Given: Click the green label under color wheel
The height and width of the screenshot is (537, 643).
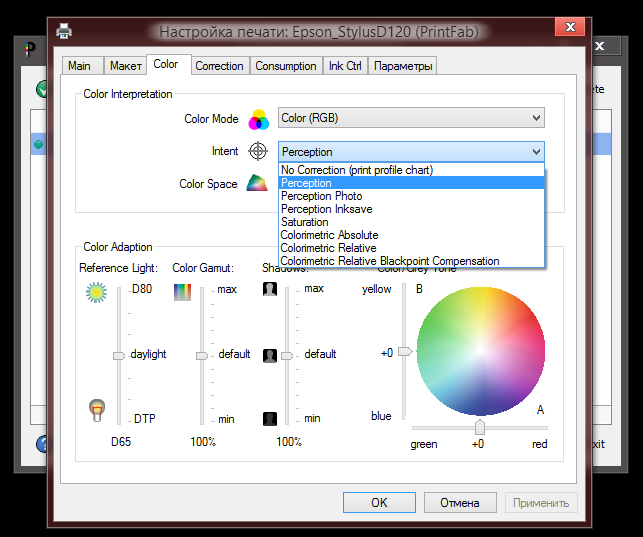Looking at the screenshot, I should point(424,444).
